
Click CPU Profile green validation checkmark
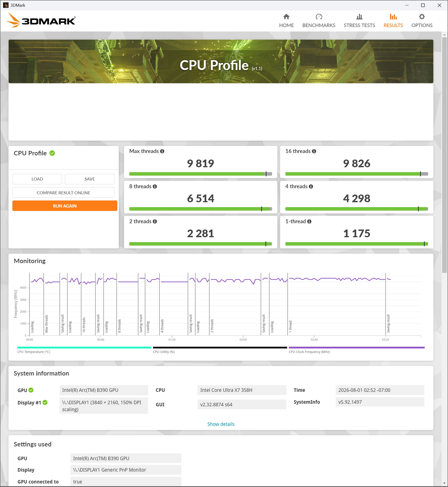pos(52,153)
